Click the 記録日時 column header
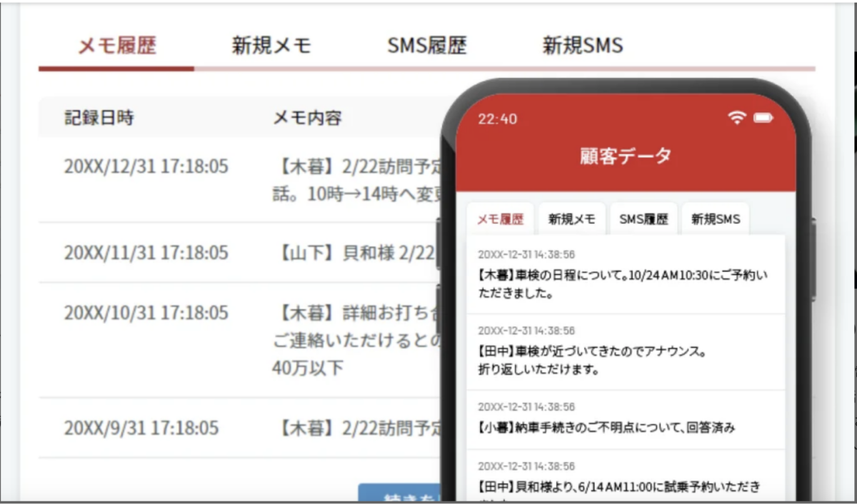The width and height of the screenshot is (857, 504). point(99,118)
